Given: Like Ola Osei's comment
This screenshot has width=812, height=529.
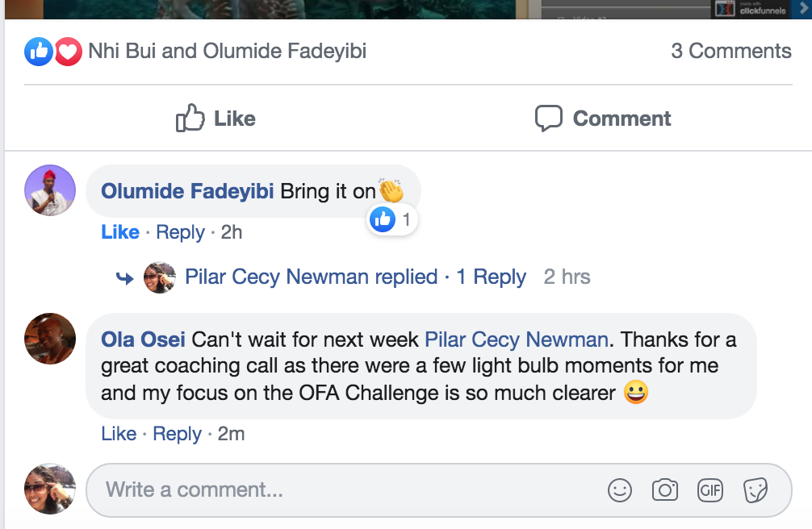Looking at the screenshot, I should point(119,434).
